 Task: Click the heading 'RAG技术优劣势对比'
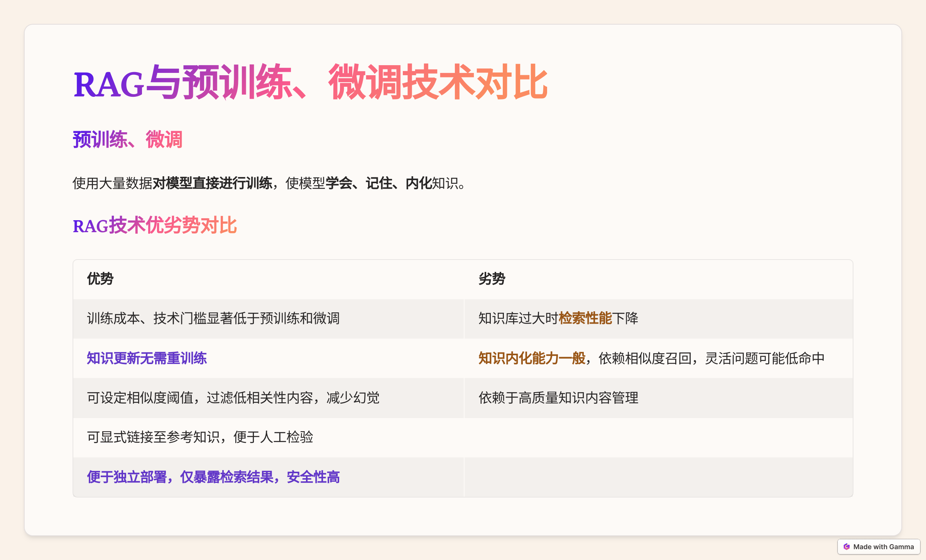155,226
